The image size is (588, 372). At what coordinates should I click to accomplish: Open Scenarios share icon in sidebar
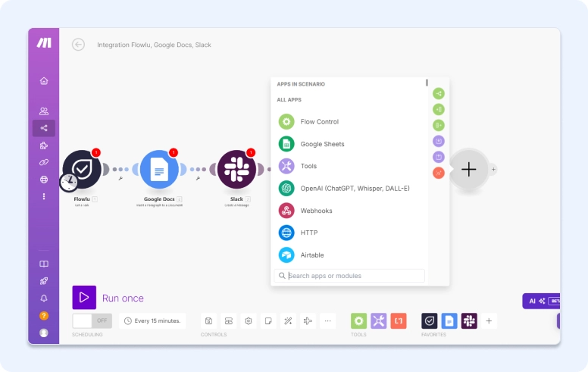click(44, 128)
